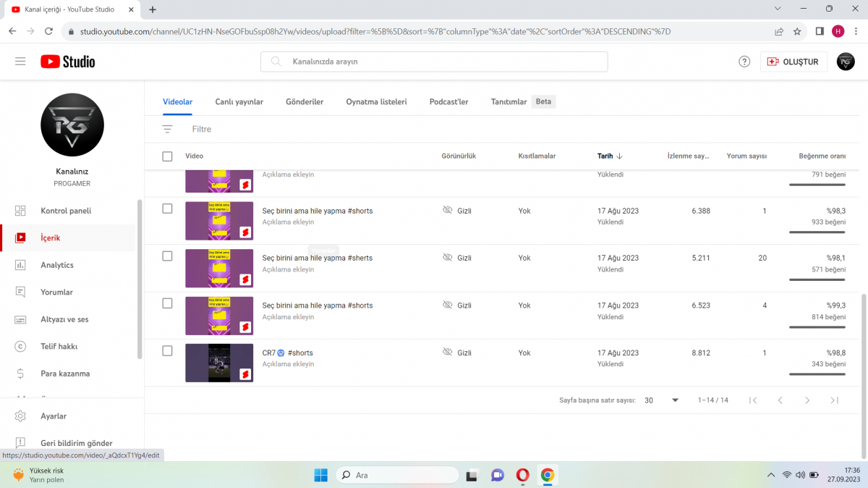Check the video with 5.211 views
This screenshot has height=488, width=868.
tap(167, 256)
